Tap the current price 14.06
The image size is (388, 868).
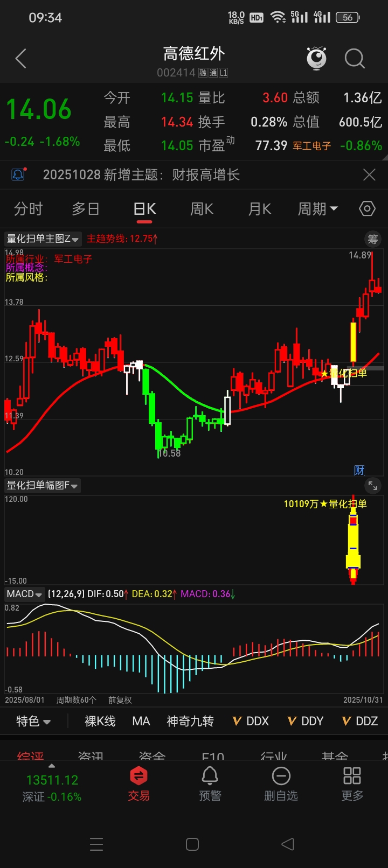[39, 109]
